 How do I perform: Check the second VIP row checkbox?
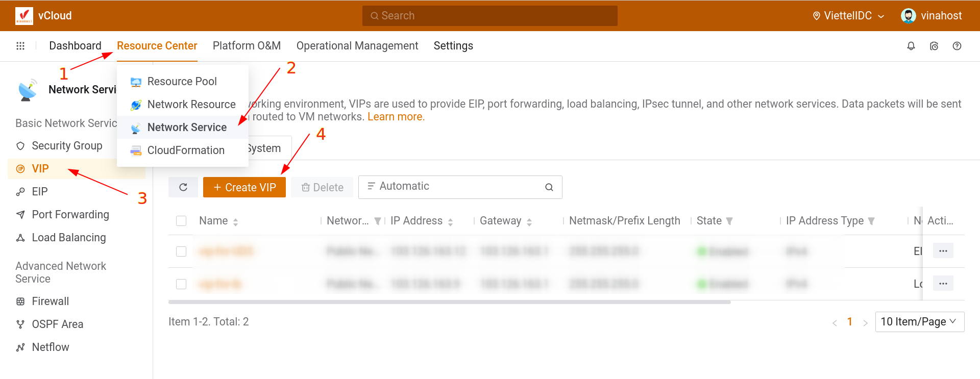tap(181, 284)
